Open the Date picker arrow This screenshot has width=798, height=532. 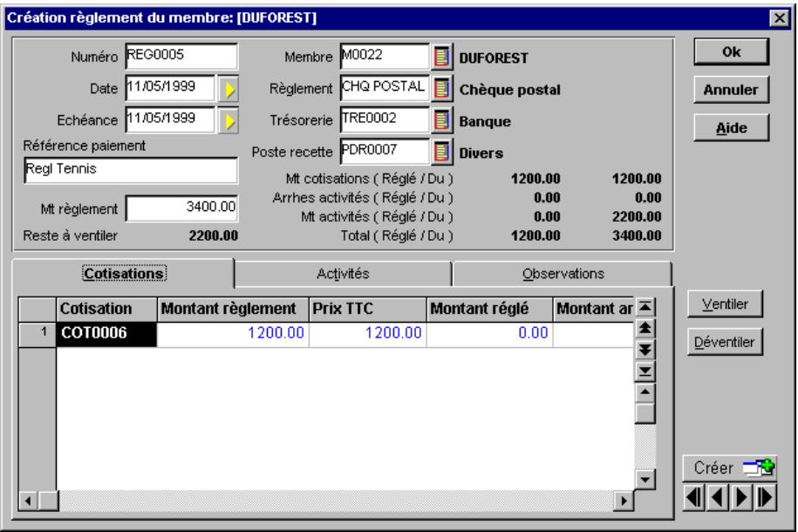click(228, 89)
